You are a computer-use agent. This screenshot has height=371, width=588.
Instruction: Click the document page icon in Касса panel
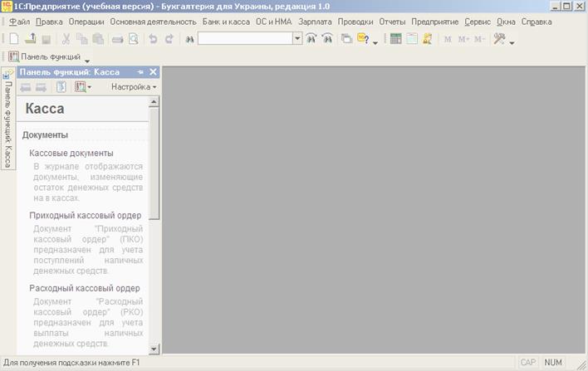point(61,87)
